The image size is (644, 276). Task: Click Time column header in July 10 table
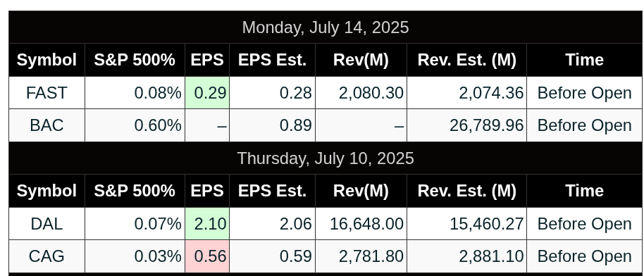pyautogui.click(x=584, y=191)
